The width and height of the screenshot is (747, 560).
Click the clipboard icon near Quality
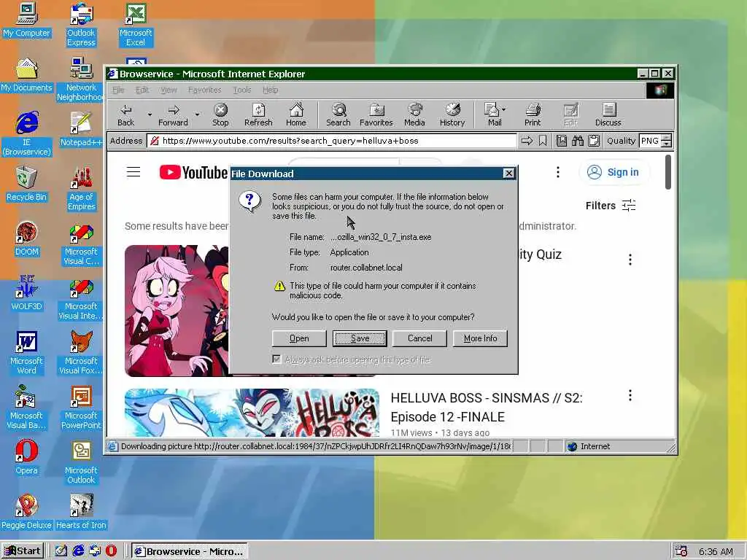[594, 141]
